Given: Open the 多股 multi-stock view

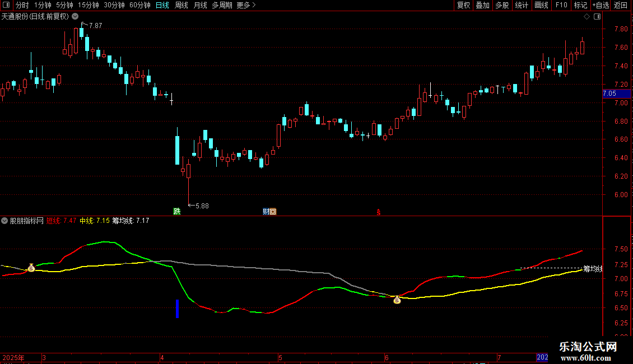Looking at the screenshot, I should pyautogui.click(x=502, y=5).
